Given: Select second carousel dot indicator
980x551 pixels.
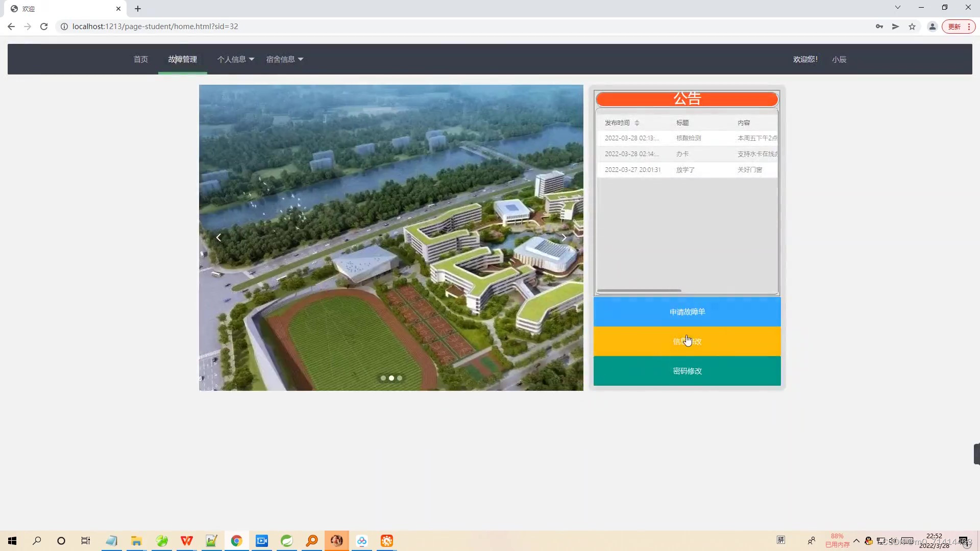Looking at the screenshot, I should (390, 377).
